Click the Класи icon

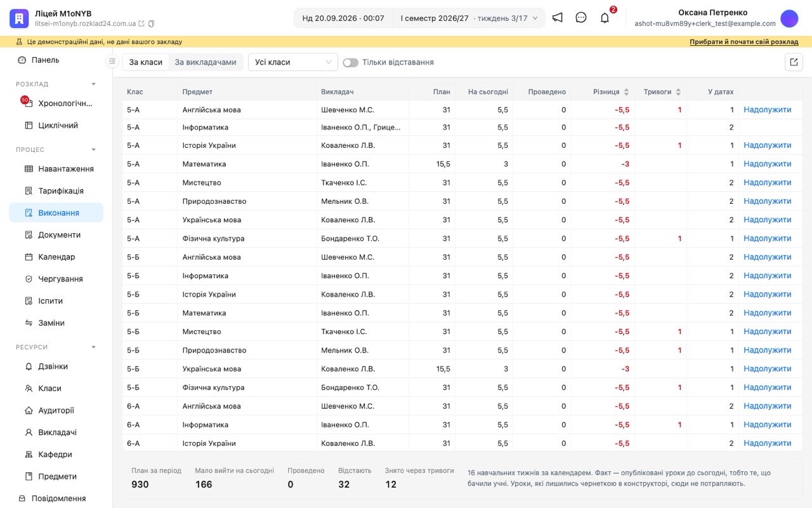[x=29, y=388]
